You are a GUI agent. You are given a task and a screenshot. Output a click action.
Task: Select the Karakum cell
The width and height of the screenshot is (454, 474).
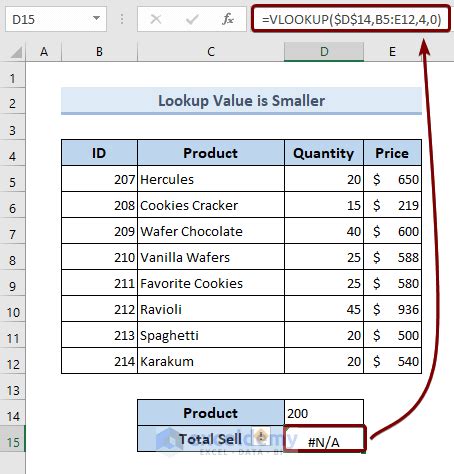211,361
